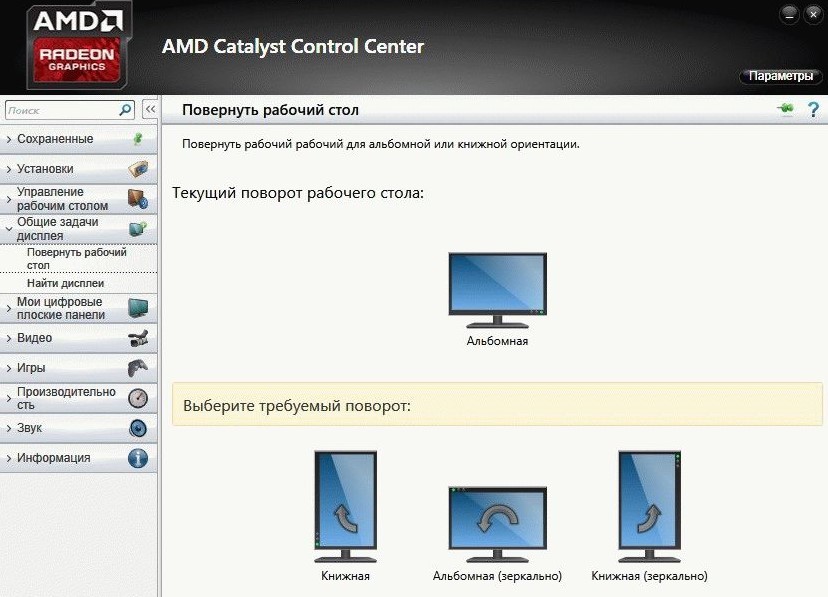Select Повернуть рабочий стол item
This screenshot has height=597, width=828.
[76, 259]
